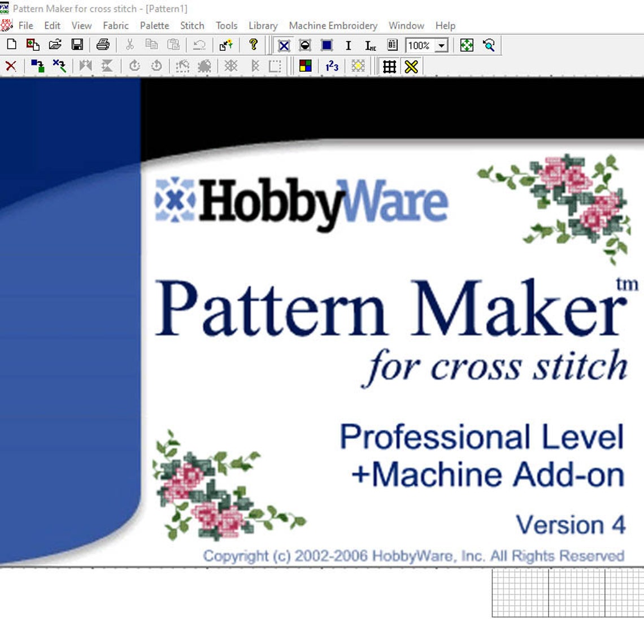This screenshot has height=644, width=644.
Task: Toggle the plain I text view icon
Action: [x=349, y=45]
